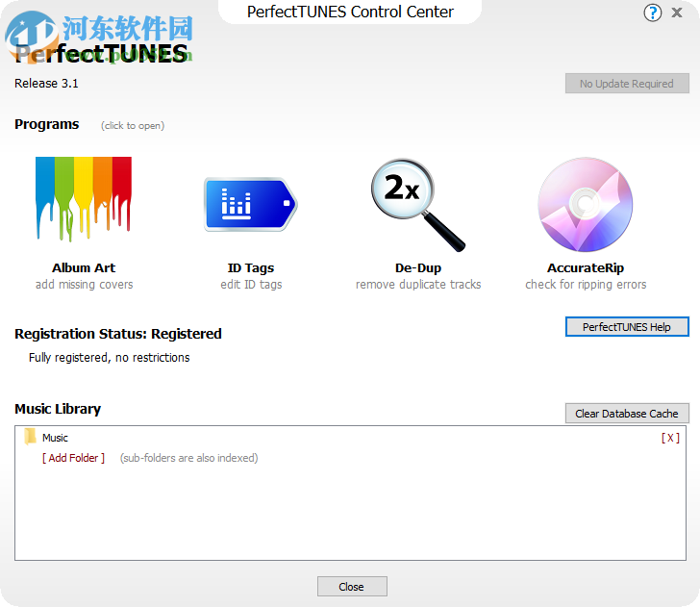Click the AccurateRip label text
The height and width of the screenshot is (607, 700).
click(x=586, y=268)
